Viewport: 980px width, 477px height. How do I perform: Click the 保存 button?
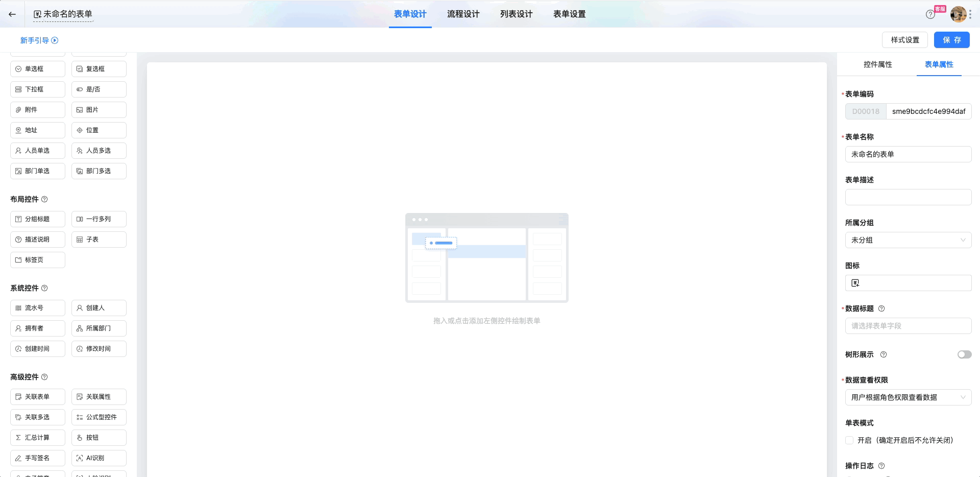[x=951, y=40]
